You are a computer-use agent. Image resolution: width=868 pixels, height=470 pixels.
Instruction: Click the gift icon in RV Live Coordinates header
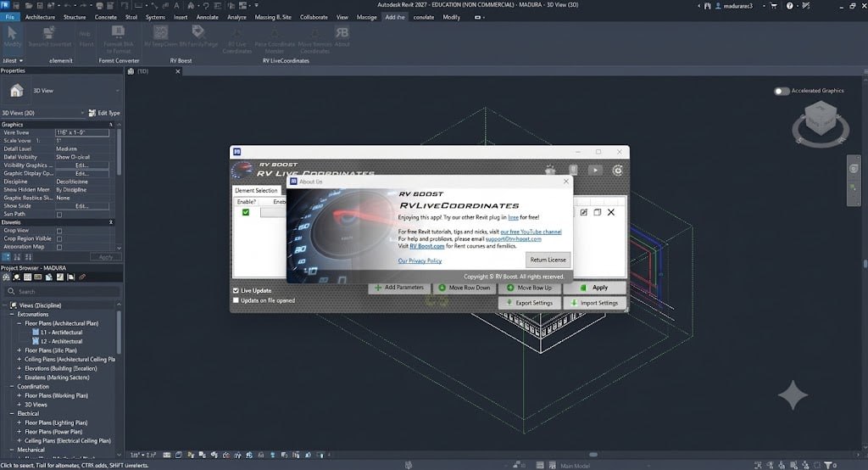pyautogui.click(x=550, y=171)
